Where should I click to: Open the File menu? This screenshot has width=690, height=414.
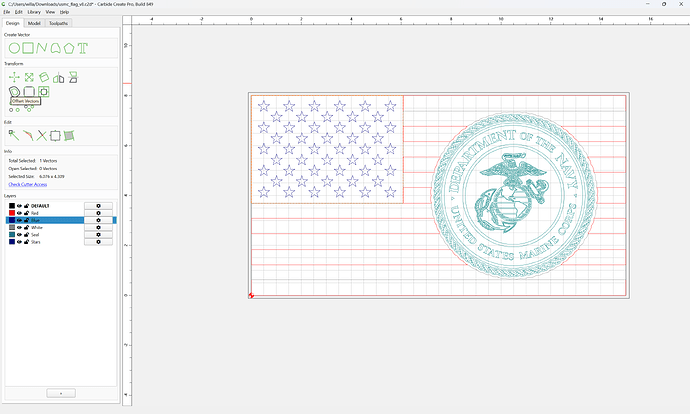tap(7, 12)
